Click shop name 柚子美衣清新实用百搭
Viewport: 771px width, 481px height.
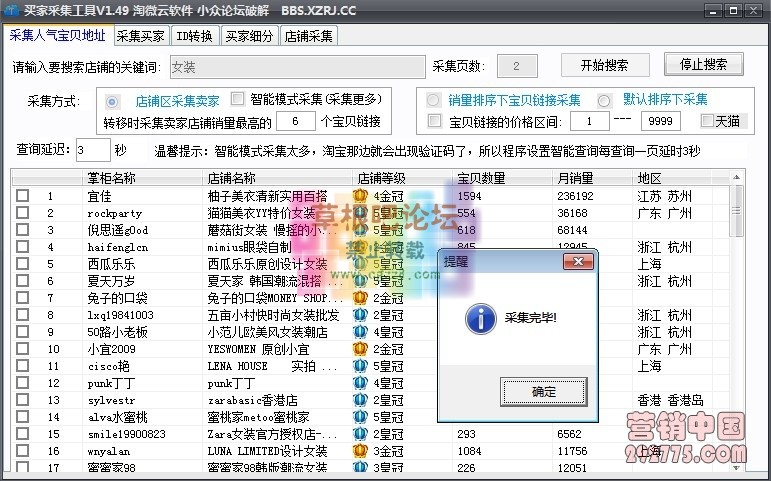pos(267,196)
